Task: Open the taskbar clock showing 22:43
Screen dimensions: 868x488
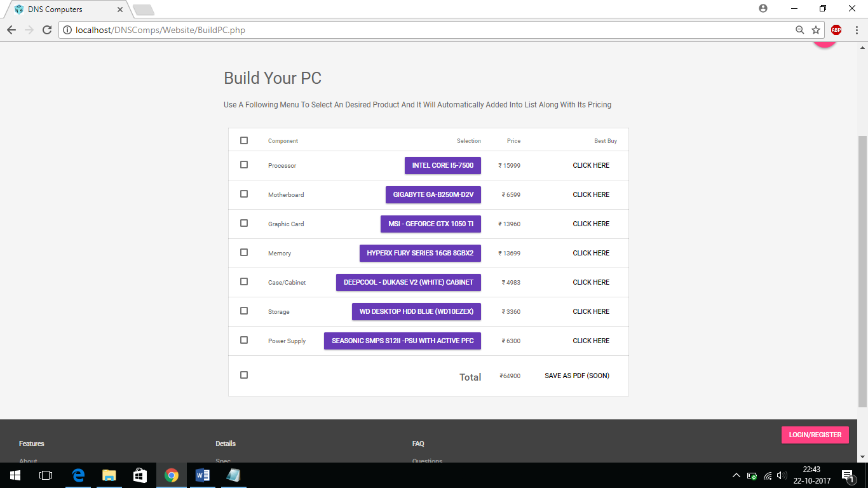Action: [x=811, y=475]
